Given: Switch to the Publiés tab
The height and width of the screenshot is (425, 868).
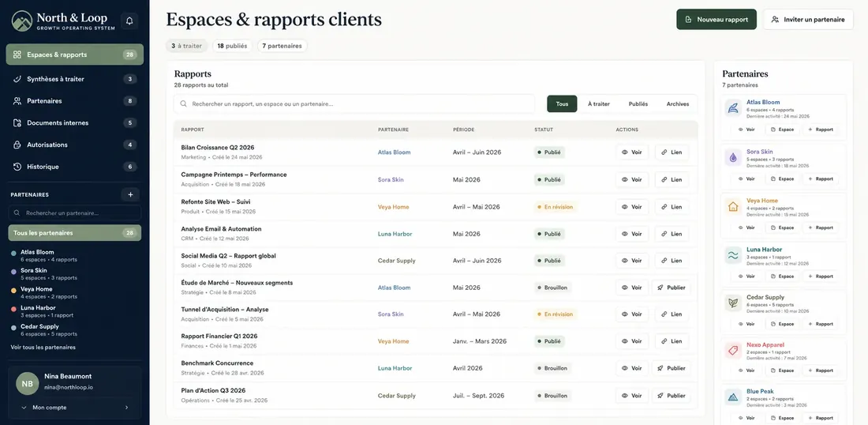Looking at the screenshot, I should point(638,103).
